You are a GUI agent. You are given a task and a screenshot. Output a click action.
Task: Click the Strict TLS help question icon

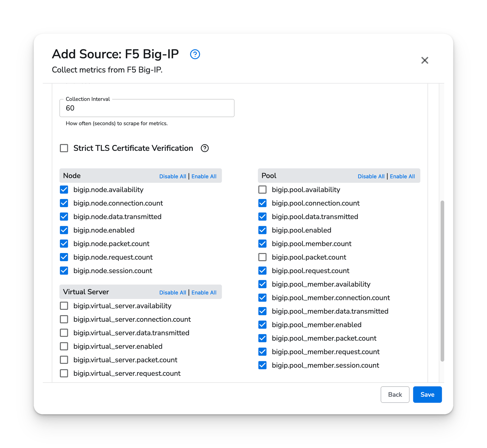[x=205, y=148]
